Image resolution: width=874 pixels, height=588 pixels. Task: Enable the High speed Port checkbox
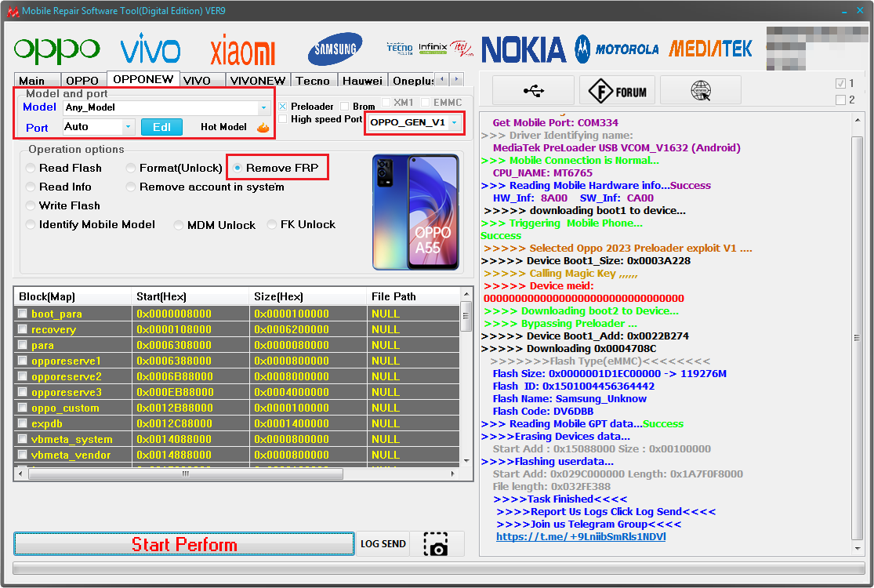coord(283,118)
